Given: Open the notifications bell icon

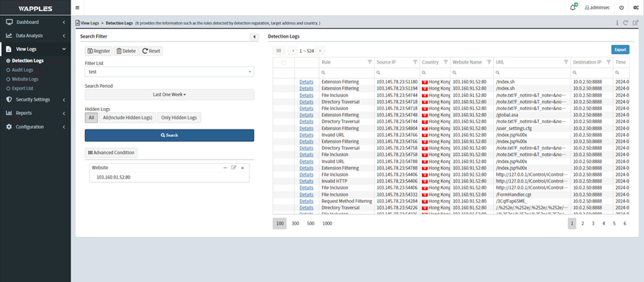Looking at the screenshot, I should tap(573, 7).
